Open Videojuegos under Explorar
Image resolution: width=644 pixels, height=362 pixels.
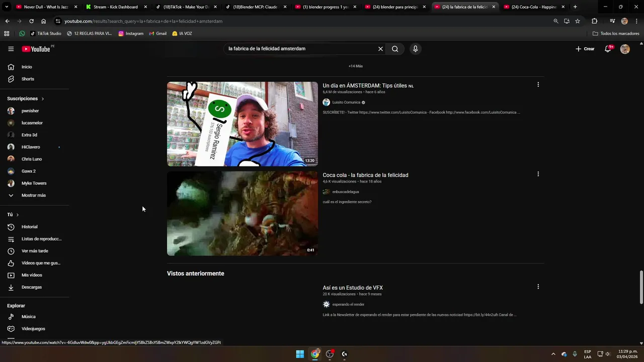tap(34, 329)
